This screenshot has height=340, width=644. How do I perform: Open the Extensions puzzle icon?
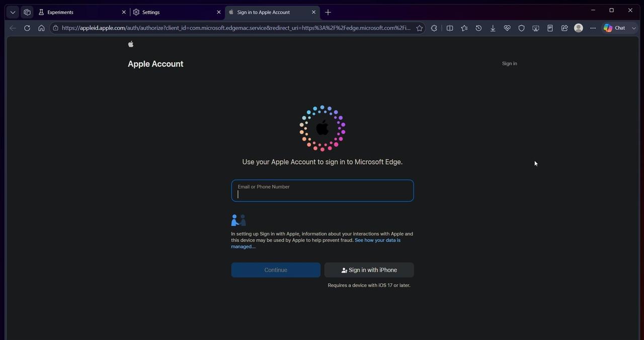click(434, 28)
